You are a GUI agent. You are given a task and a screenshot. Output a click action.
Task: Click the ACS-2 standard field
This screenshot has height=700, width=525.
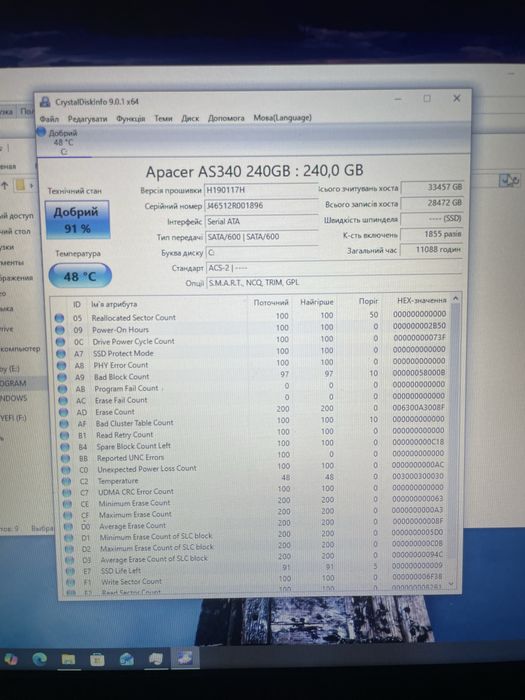[x=334, y=268]
